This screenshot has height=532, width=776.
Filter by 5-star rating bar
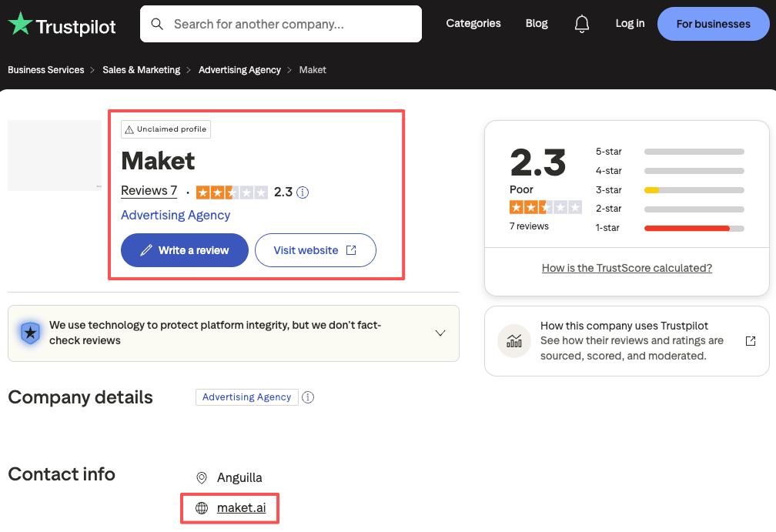(x=670, y=152)
